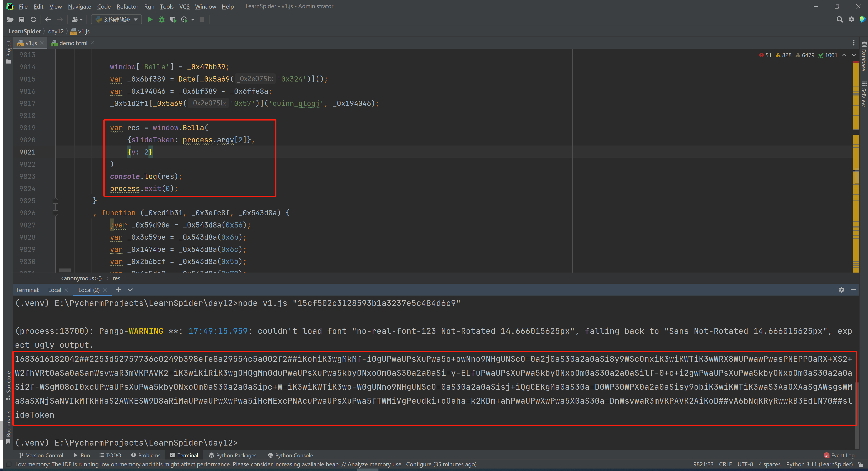Image resolution: width=868 pixels, height=471 pixels.
Task: Switch to demo.html editor tab
Action: tap(73, 43)
